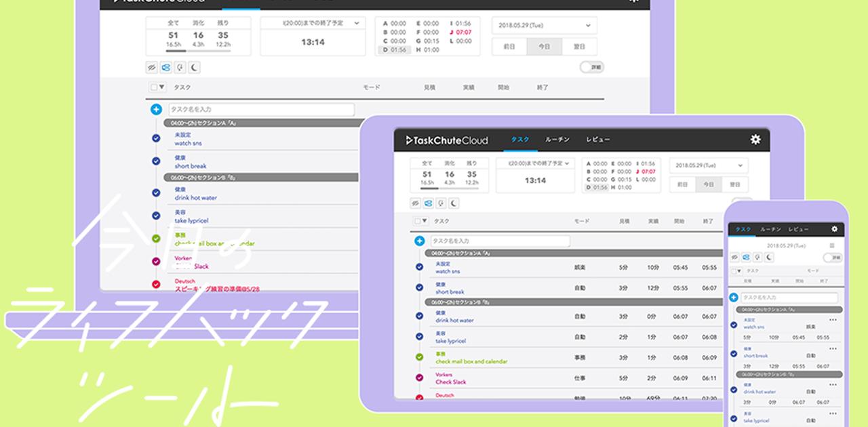
Task: Click the 今日 button on the tablet
Action: [709, 184]
